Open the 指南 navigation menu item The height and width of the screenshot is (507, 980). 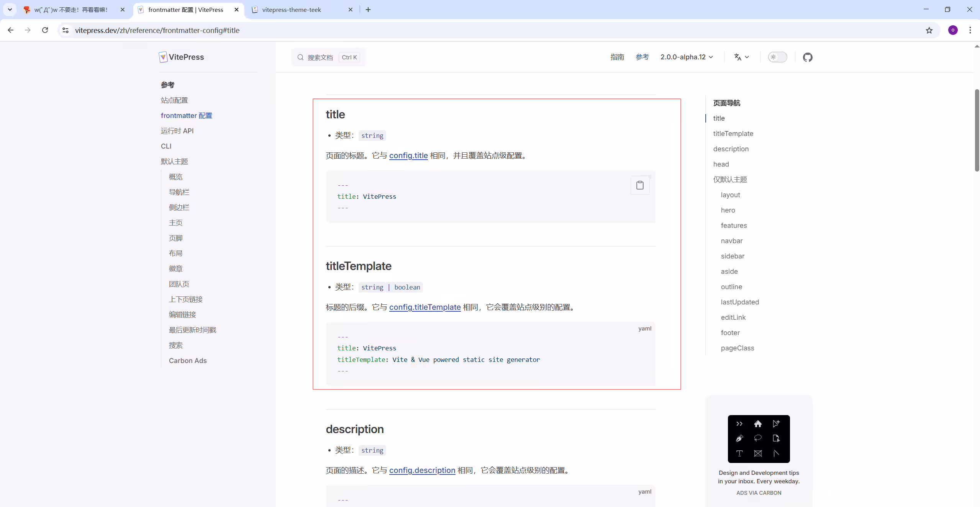(617, 57)
